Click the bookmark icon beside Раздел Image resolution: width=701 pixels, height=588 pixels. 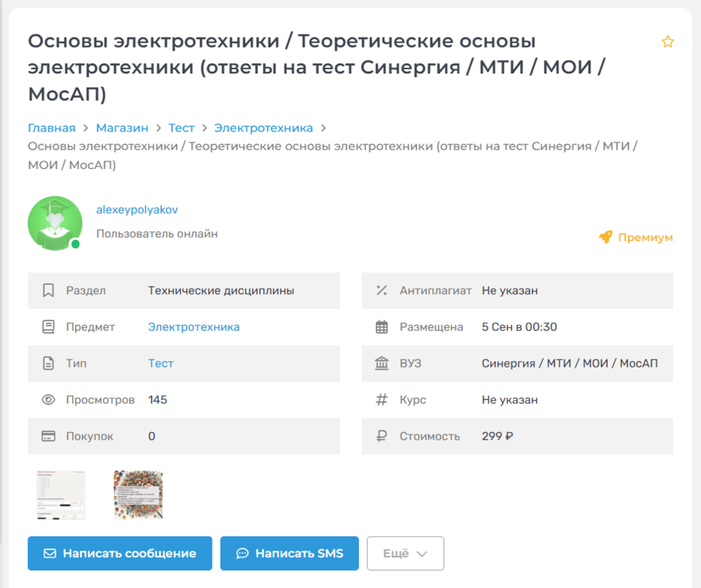49,290
